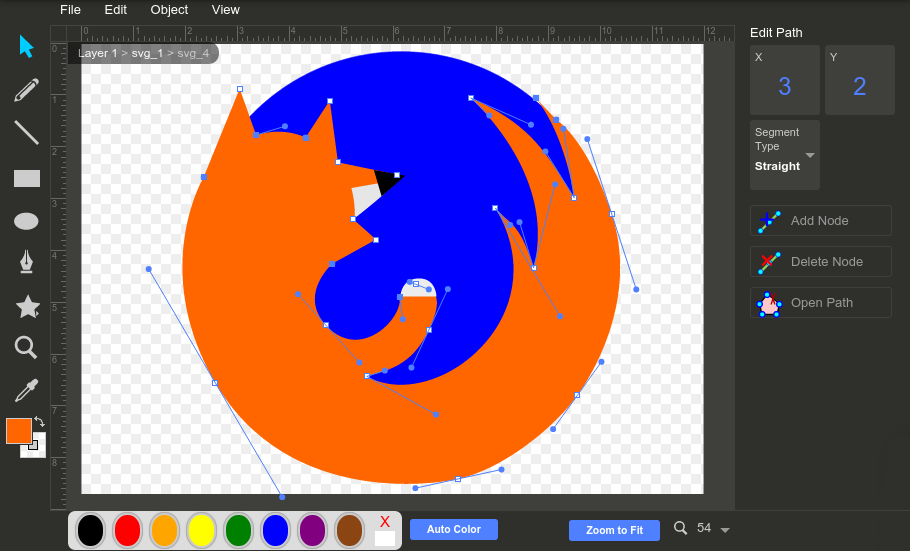Click the Open Path button
The image size is (910, 551).
[821, 302]
